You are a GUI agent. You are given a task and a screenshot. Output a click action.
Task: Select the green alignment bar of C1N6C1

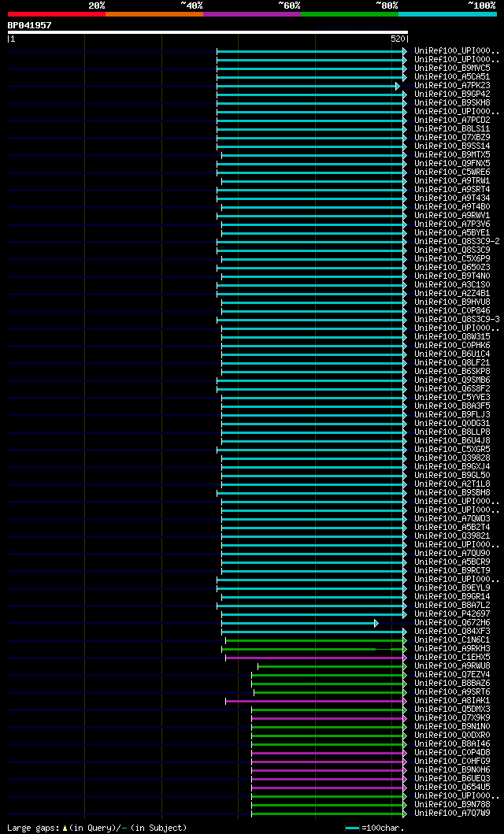click(x=317, y=640)
